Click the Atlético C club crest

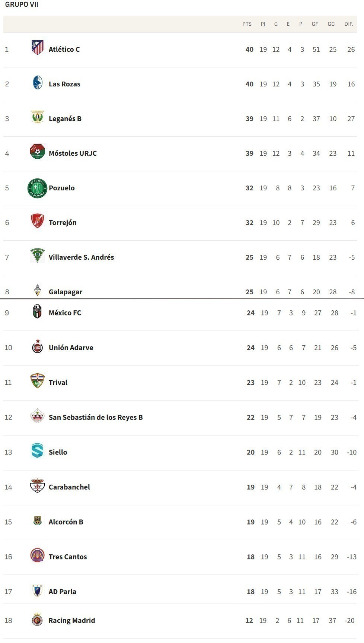click(x=37, y=48)
